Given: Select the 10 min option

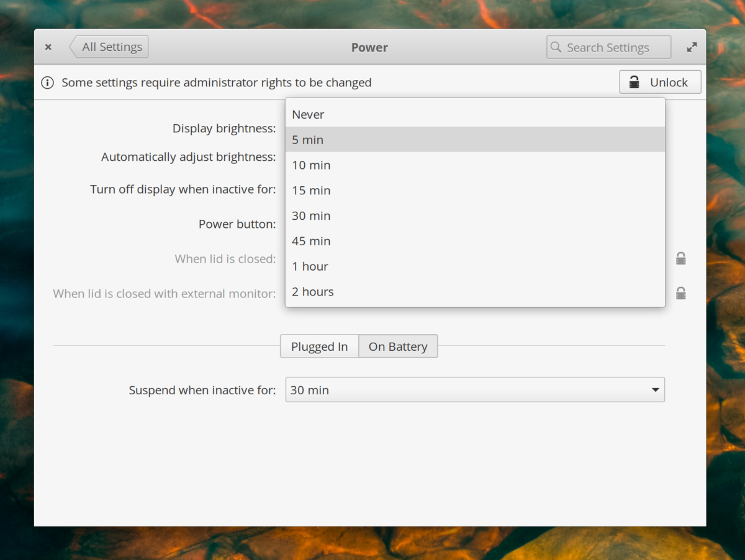Looking at the screenshot, I should [x=475, y=165].
